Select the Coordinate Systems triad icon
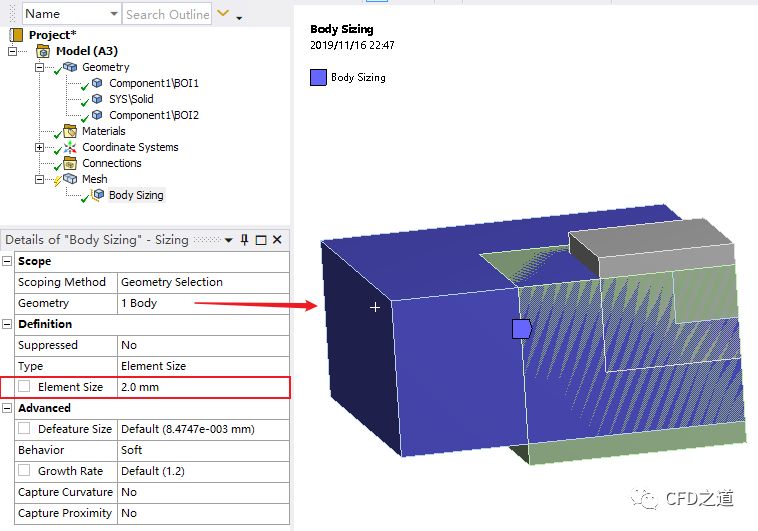 [70, 147]
